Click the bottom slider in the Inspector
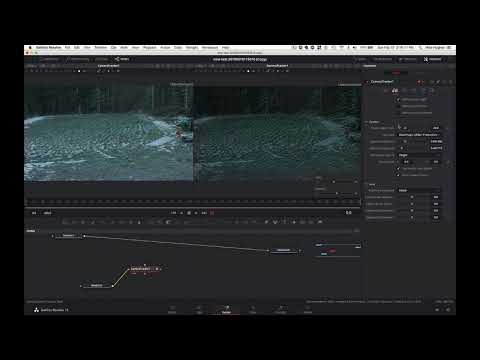Image resolution: width=480 pixels, height=360 pixels. (x=413, y=217)
